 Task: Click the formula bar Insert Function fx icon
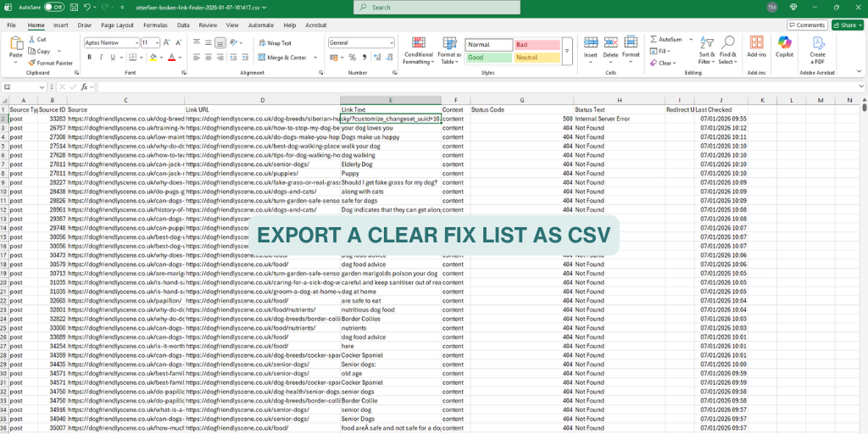click(84, 87)
